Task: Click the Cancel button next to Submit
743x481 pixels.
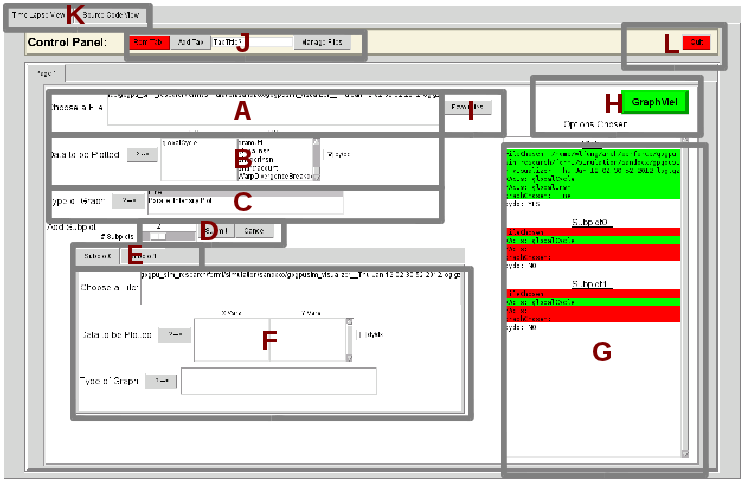Action: (x=251, y=231)
